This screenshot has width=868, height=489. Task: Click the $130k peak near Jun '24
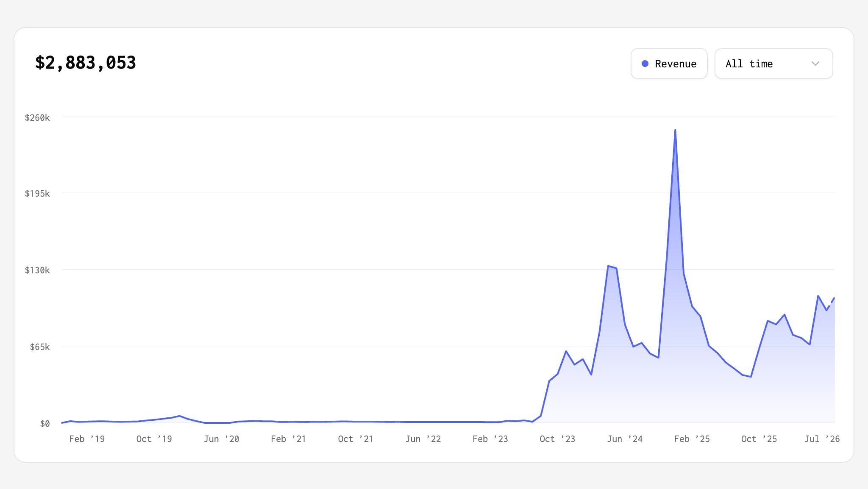click(x=608, y=266)
